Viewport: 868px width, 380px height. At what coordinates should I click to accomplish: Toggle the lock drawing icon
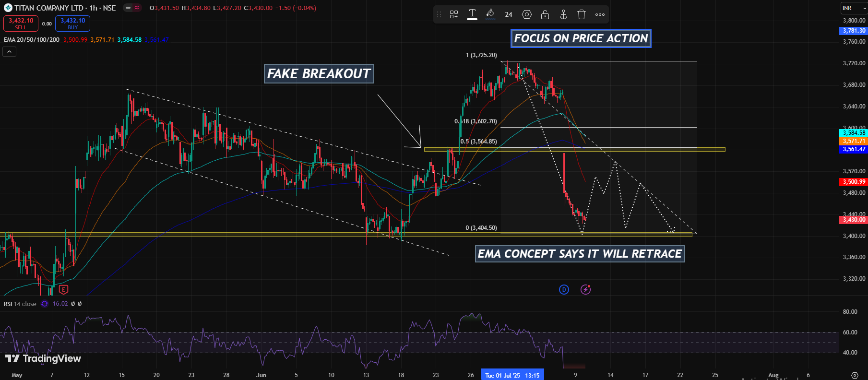pos(545,14)
